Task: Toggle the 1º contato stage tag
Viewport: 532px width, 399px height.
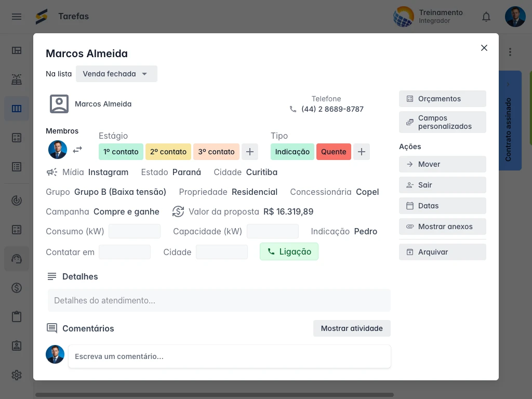Action: pos(121,152)
